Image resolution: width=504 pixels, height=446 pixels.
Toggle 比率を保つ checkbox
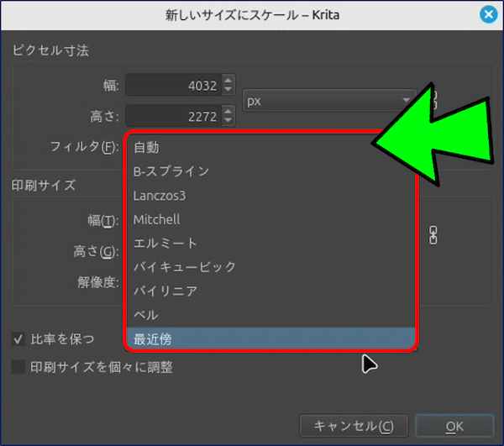(x=18, y=339)
